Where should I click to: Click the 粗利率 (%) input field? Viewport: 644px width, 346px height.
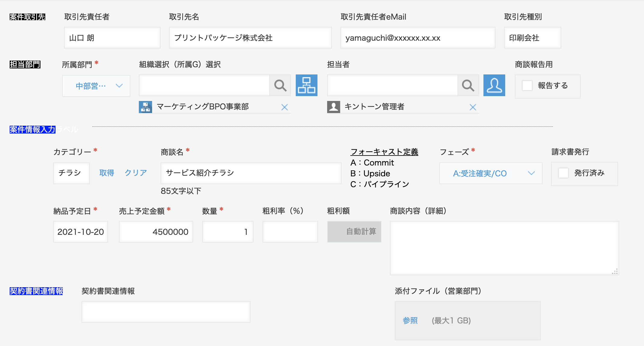(290, 232)
